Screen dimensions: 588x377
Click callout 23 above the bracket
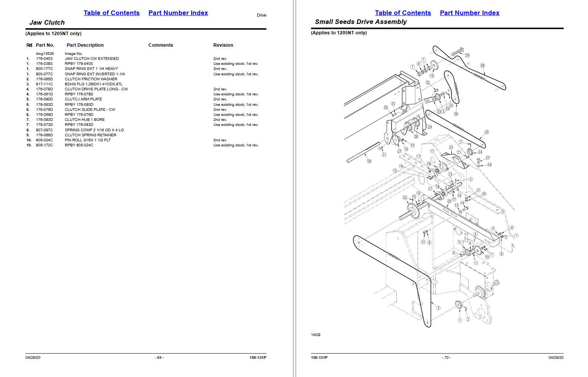click(451, 147)
